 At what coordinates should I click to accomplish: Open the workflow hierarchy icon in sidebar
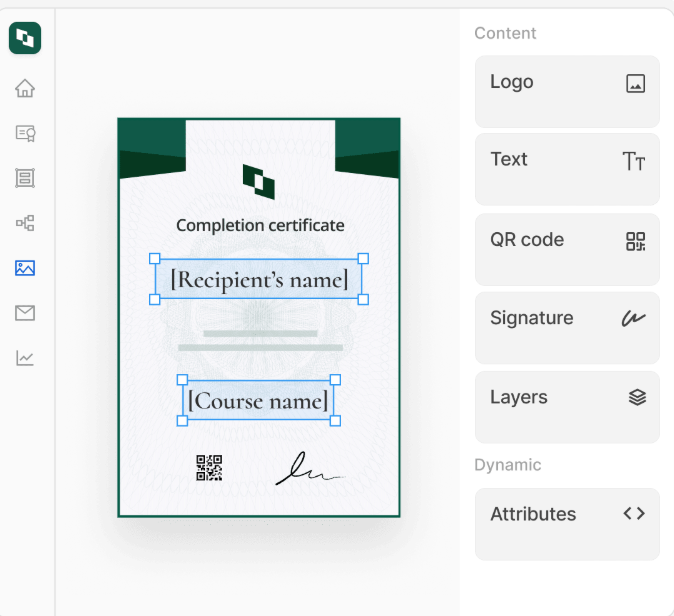pyautogui.click(x=25, y=223)
